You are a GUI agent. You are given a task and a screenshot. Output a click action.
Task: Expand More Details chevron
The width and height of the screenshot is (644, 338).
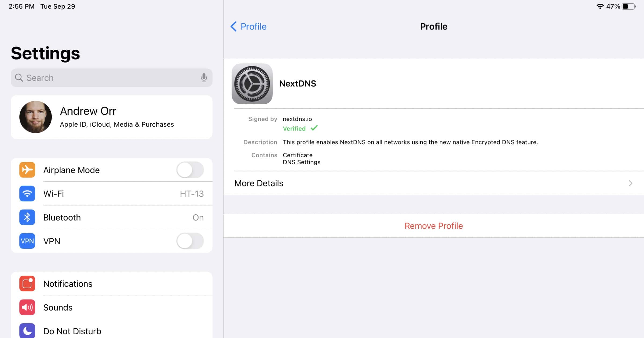tap(630, 183)
